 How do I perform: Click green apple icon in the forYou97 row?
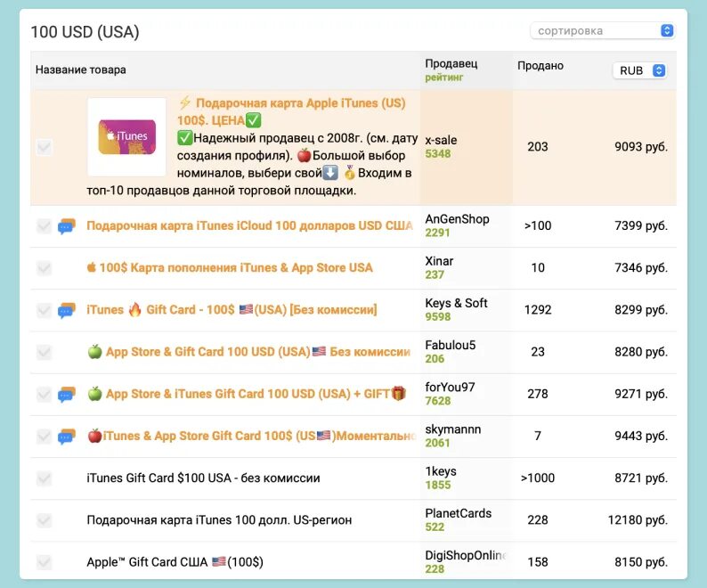[x=94, y=394]
